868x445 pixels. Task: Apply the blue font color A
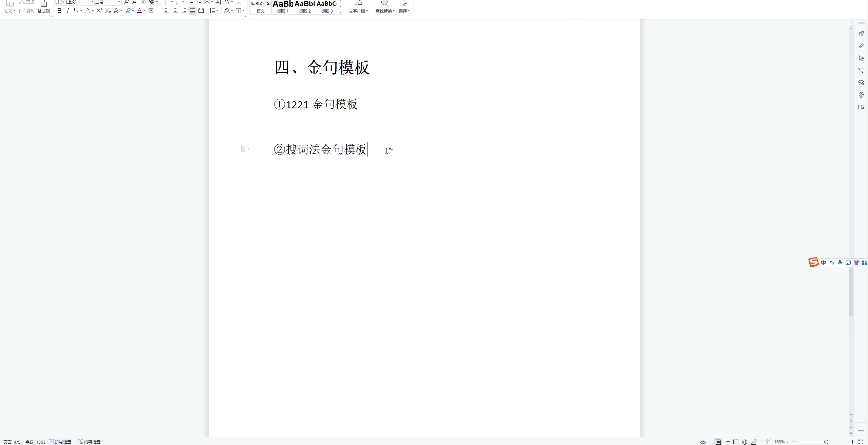coord(139,11)
